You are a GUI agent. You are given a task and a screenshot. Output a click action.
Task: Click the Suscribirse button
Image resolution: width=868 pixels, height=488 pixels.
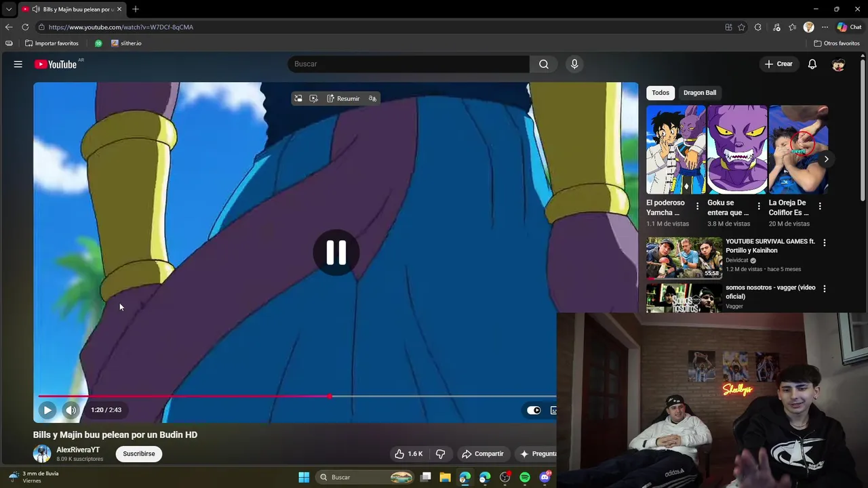click(x=139, y=454)
